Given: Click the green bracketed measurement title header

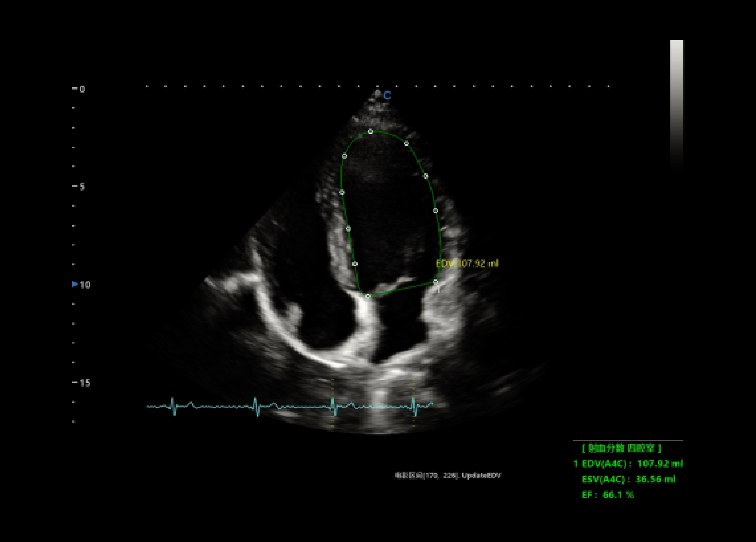Looking at the screenshot, I should [x=621, y=449].
